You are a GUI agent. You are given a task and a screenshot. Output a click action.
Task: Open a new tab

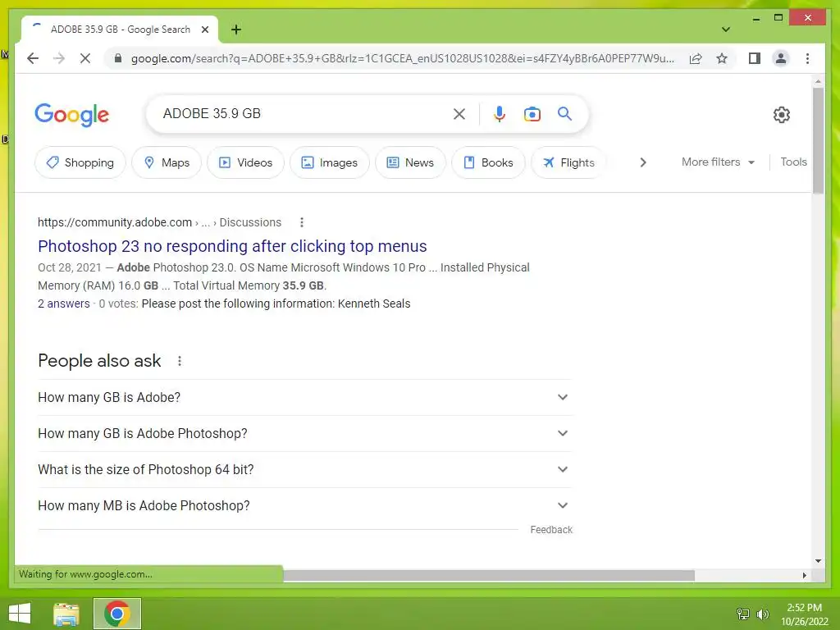236,30
